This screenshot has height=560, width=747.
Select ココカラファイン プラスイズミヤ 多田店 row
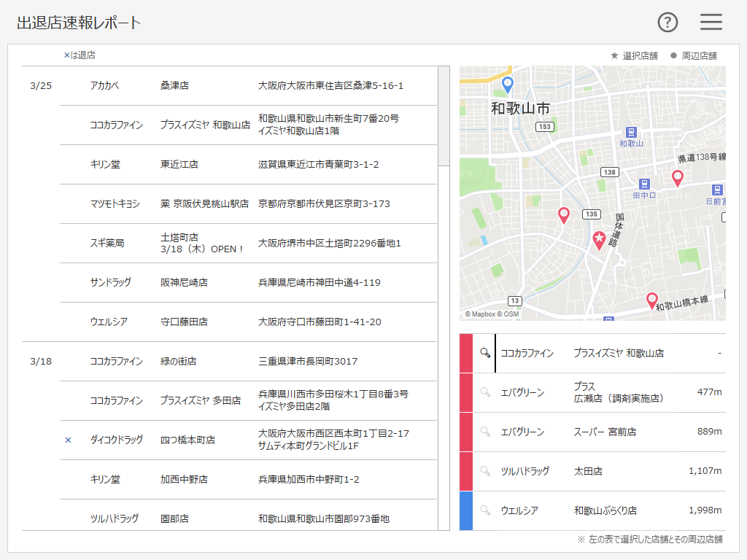pos(248,400)
